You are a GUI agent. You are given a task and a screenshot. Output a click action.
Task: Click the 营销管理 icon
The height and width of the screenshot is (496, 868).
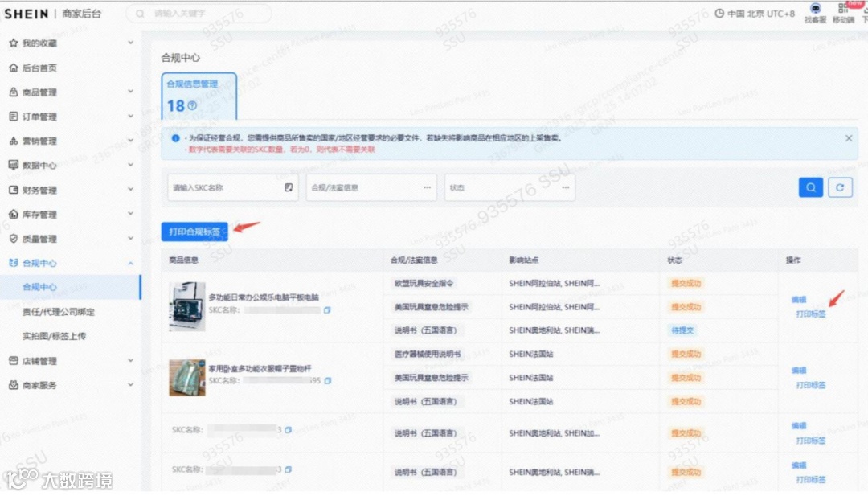(14, 141)
